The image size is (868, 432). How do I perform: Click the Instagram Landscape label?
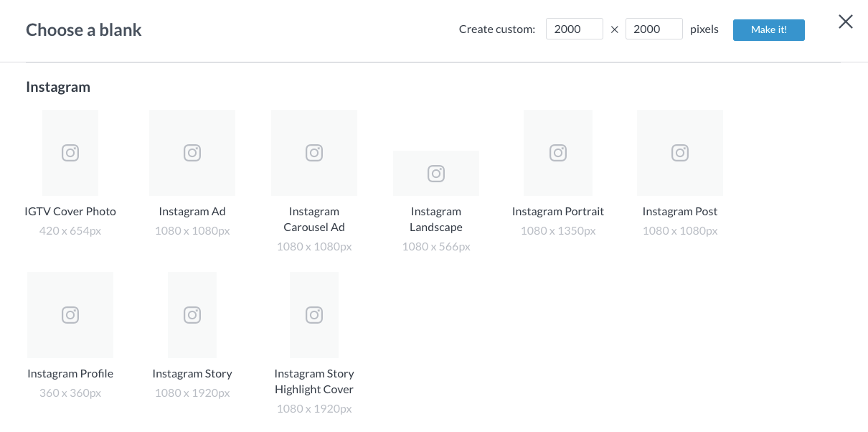(436, 220)
